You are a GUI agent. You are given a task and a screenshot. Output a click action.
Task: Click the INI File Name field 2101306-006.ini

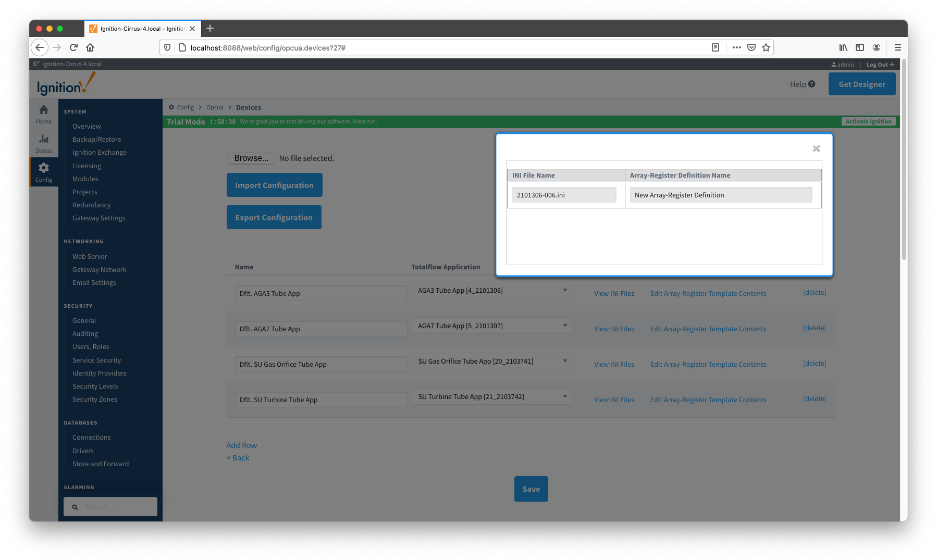[x=564, y=195]
